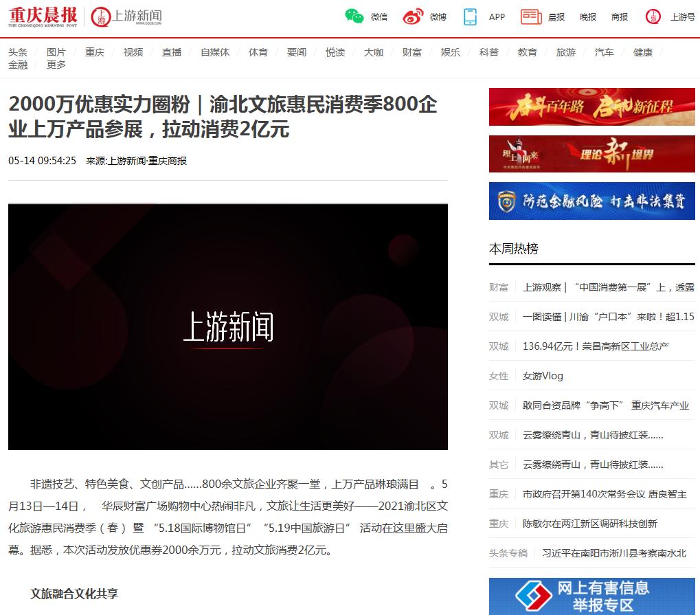
Task: Open the 商报 link in header
Action: click(620, 17)
